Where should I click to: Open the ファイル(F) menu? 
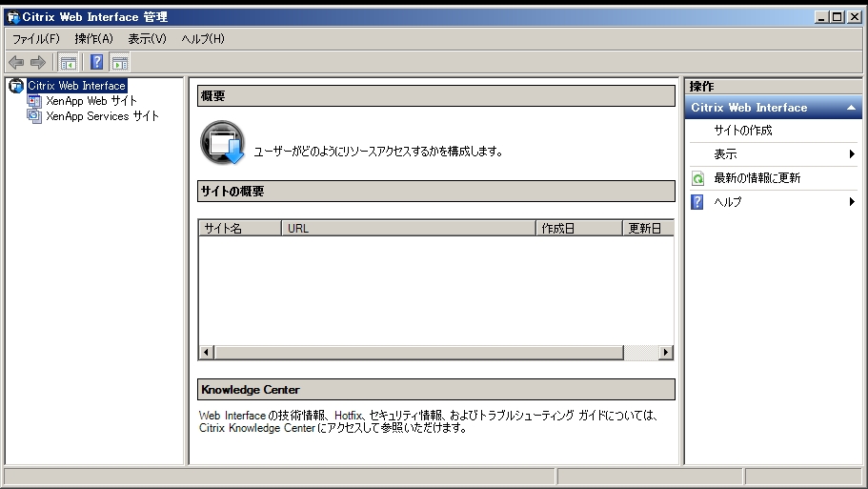[36, 38]
